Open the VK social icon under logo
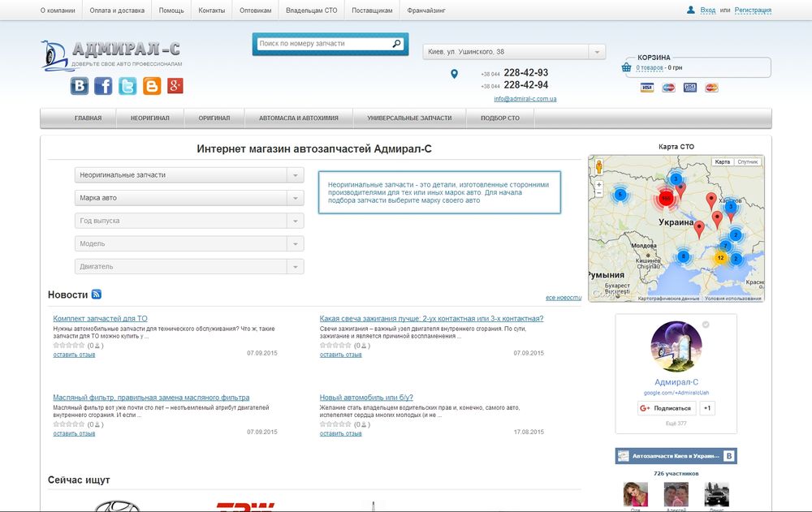The width and height of the screenshot is (812, 512). (80, 86)
